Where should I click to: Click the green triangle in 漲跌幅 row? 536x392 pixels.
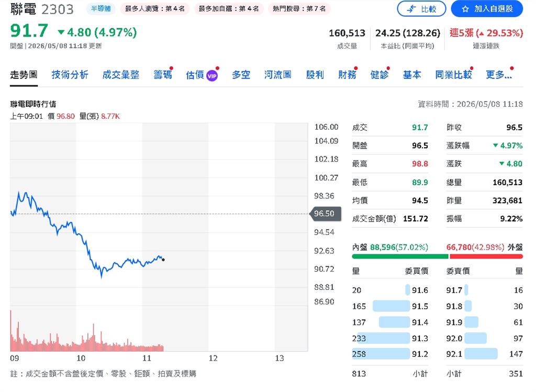495,145
